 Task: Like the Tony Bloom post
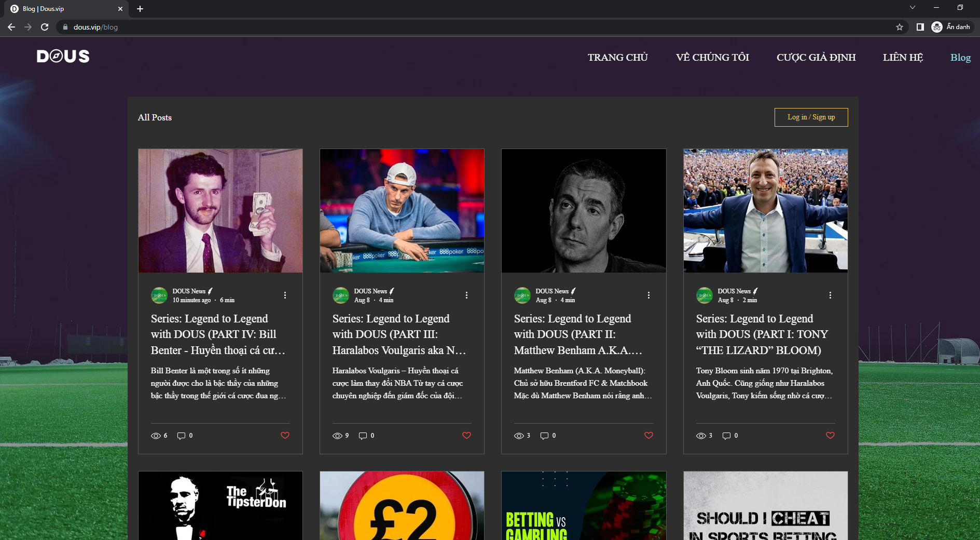tap(830, 435)
